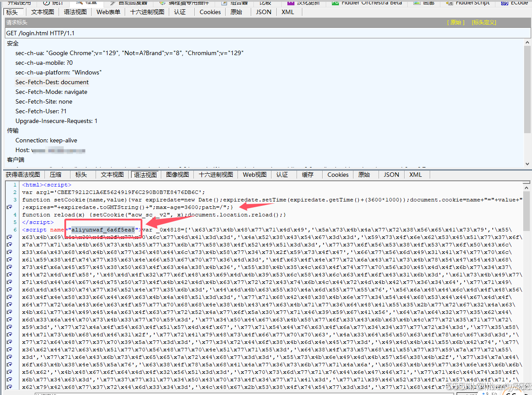Screen dimensions: 532x395
Task: Click line number 1 in code gutter
Action: pos(15,185)
